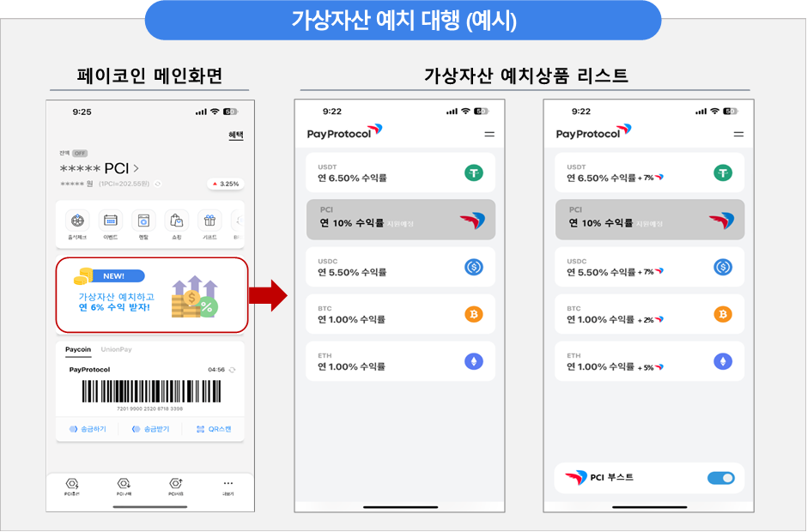
Task: Switch to the Paycoin tab
Action: tap(78, 349)
